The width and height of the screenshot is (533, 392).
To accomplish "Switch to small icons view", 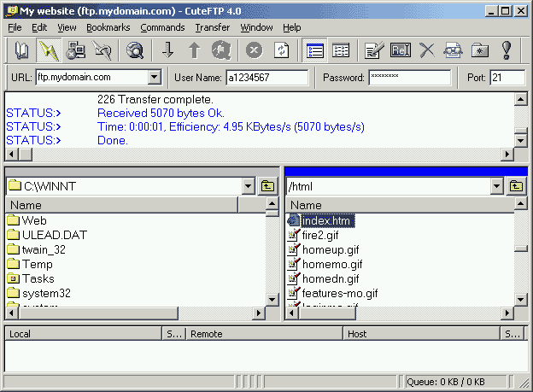I will (341, 50).
